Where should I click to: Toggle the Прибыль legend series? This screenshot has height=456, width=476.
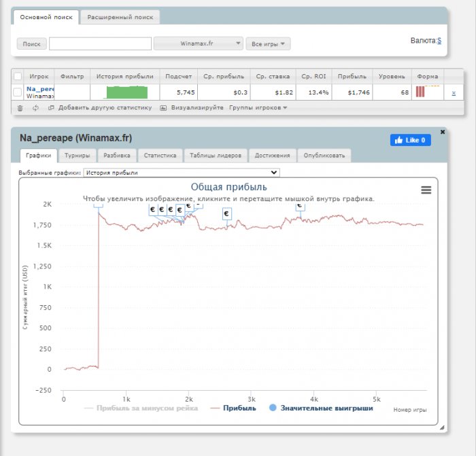tap(233, 408)
